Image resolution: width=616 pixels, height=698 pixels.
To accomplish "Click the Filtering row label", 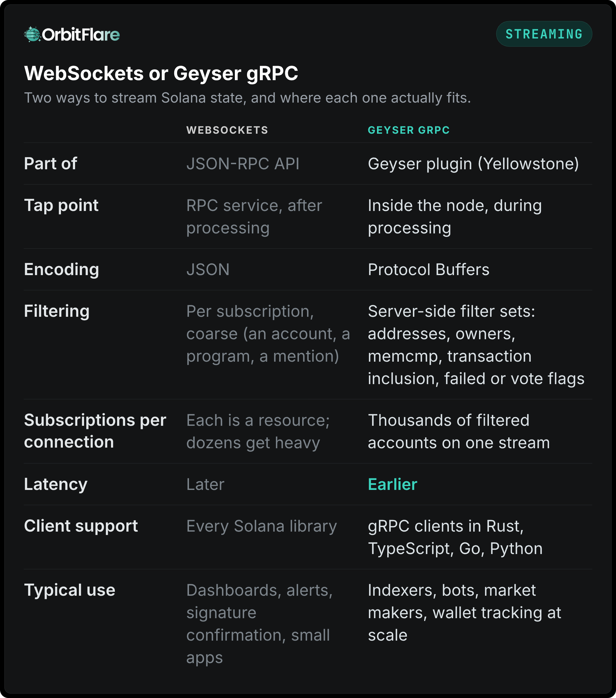I will [57, 311].
